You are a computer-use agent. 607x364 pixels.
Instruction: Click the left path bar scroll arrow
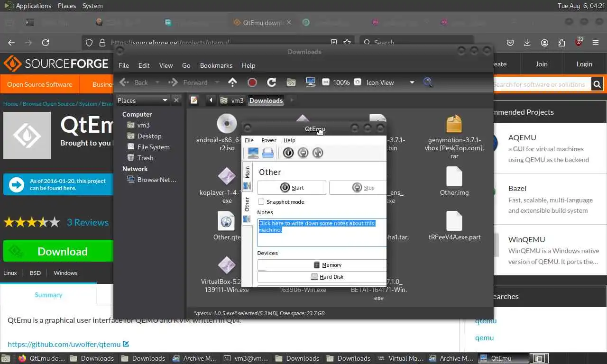click(x=211, y=100)
